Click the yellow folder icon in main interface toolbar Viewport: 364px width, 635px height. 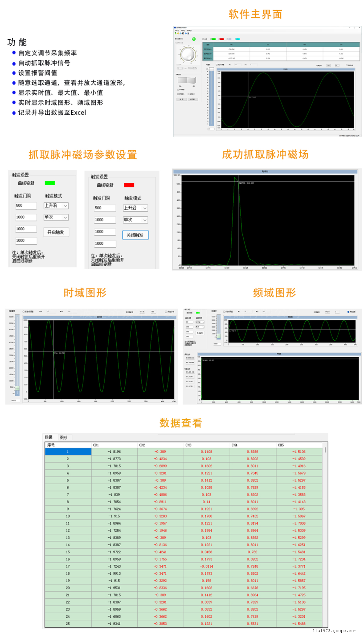pyautogui.click(x=178, y=33)
